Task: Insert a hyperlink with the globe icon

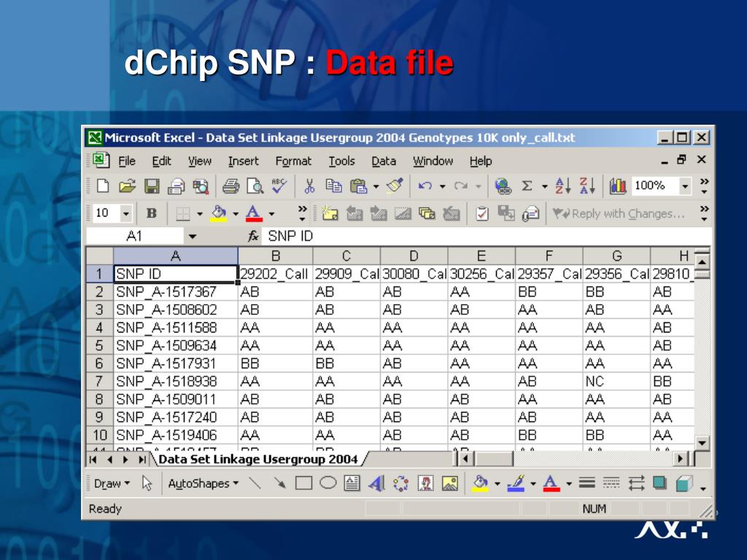Action: pos(503,186)
